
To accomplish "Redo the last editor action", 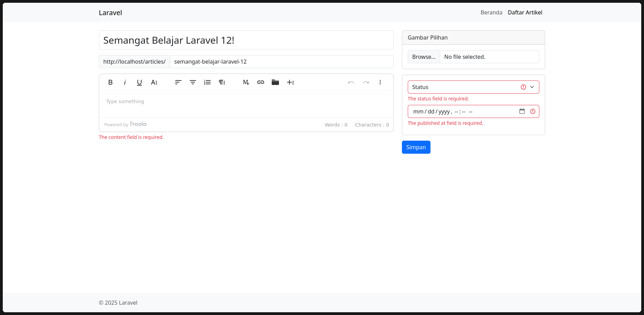I will click(366, 82).
